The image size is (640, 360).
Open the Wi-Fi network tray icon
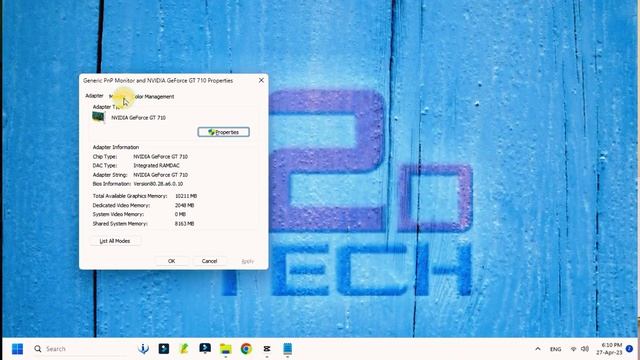[x=573, y=349]
